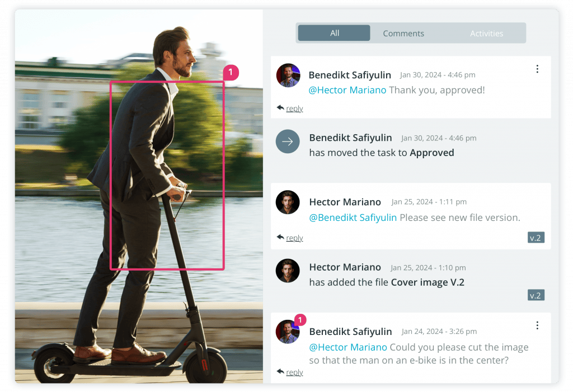Viewport: 573px width, 392px height.
Task: Click Benedikt Safiyulin's avatar on the top comment
Action: [288, 75]
